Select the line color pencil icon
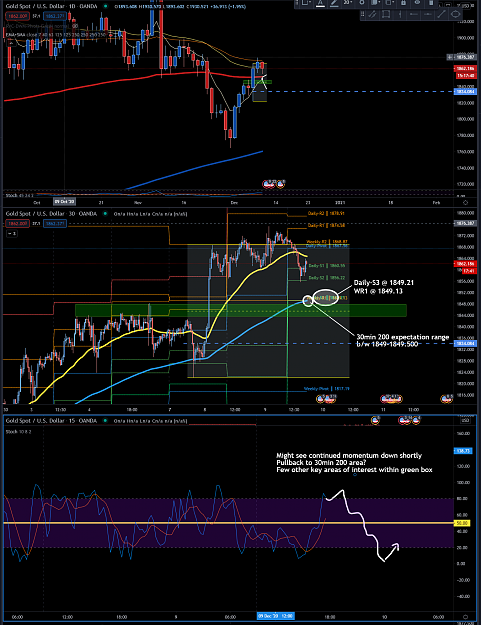481x625 pixels. (334, 3)
